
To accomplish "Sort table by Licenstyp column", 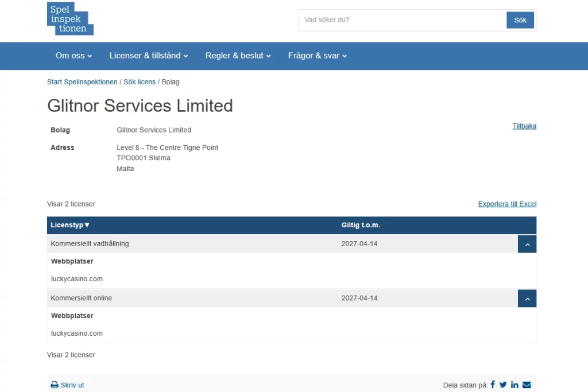I will (x=70, y=225).
